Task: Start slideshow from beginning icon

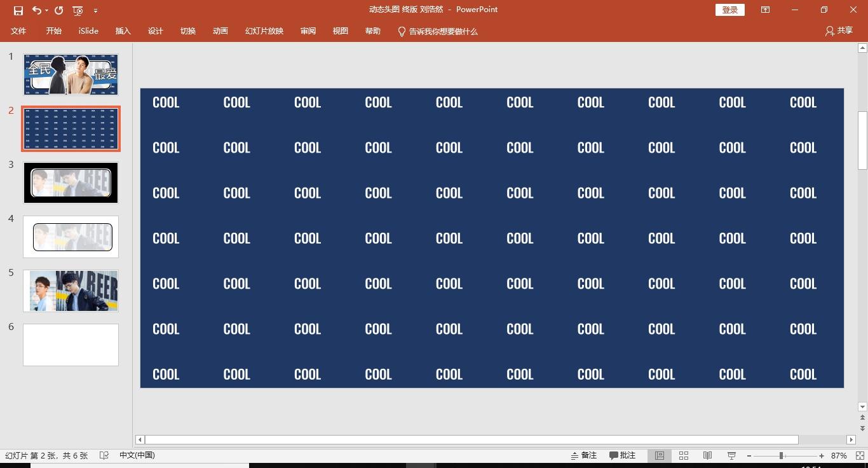Action: [78, 10]
